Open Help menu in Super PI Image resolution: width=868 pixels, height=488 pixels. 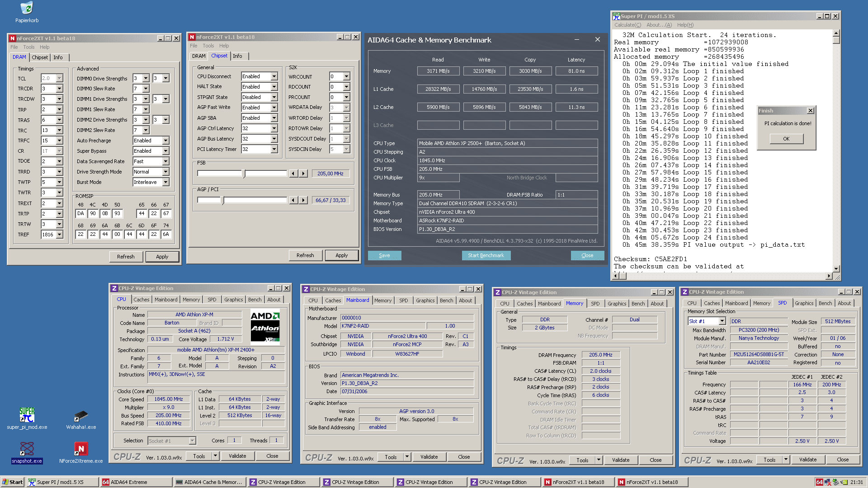685,25
